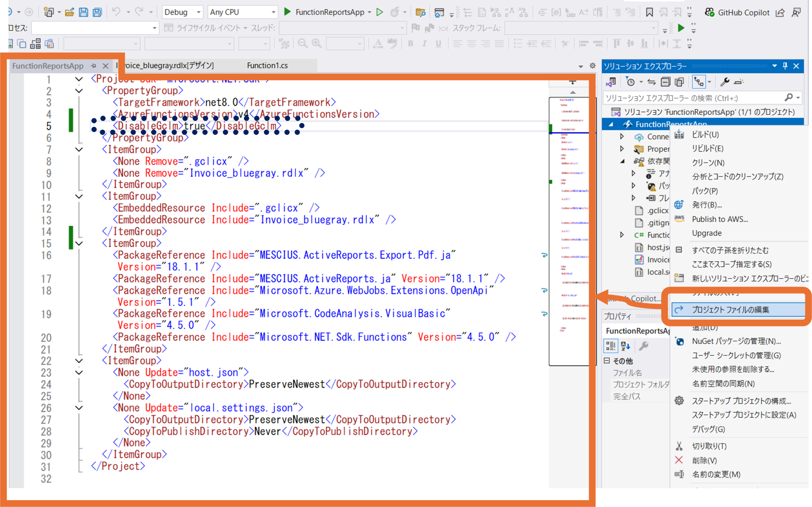This screenshot has height=507, width=812.
Task: Close the FunctionReportsApp editor tab
Action: point(106,66)
